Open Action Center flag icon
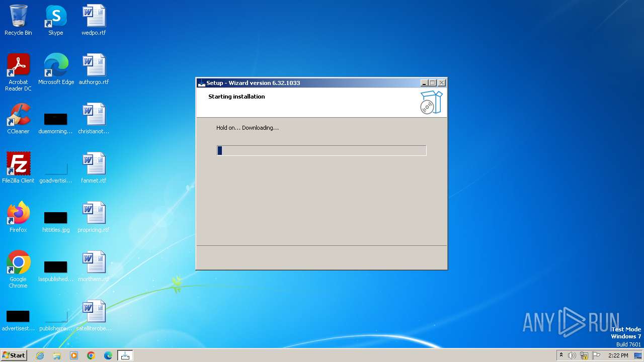The image size is (644, 362). [x=596, y=355]
